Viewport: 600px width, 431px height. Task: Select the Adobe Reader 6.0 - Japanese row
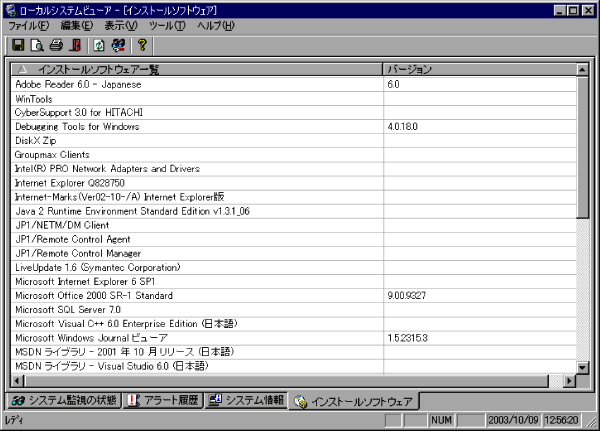tap(294, 84)
